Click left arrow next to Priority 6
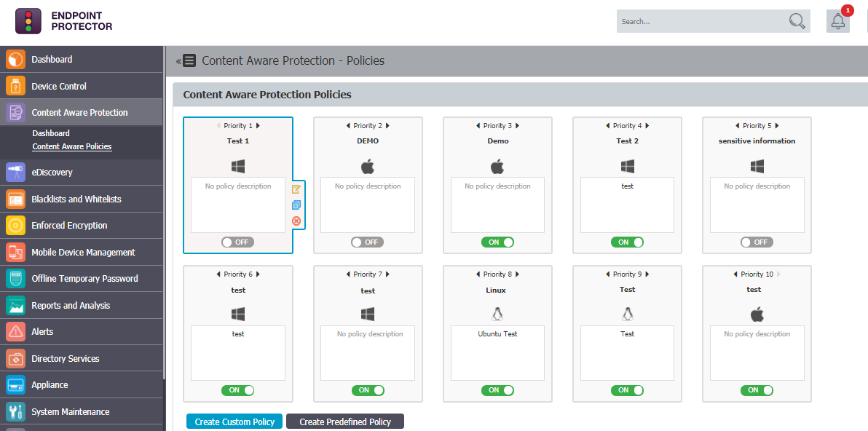Viewport: 868px width, 431px height. coord(218,274)
